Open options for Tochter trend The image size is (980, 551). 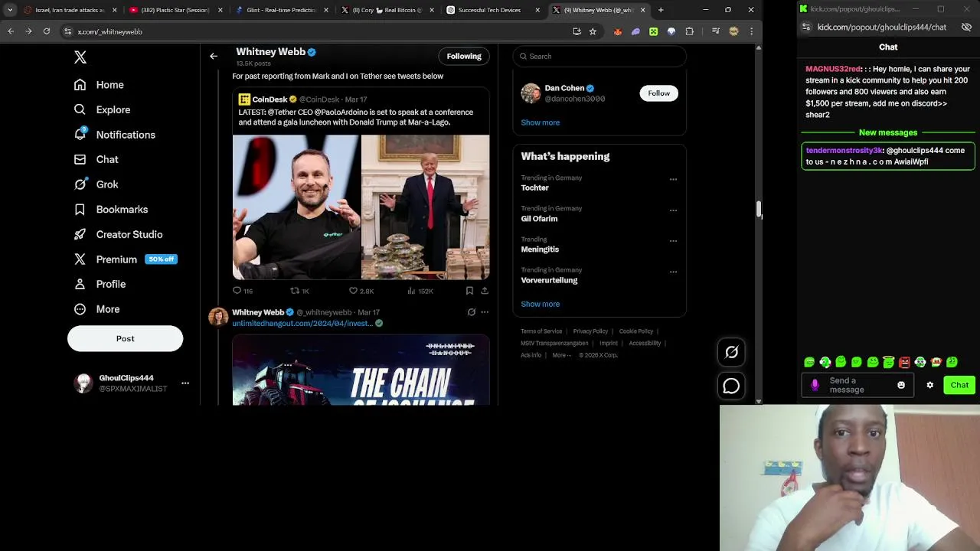tap(673, 179)
